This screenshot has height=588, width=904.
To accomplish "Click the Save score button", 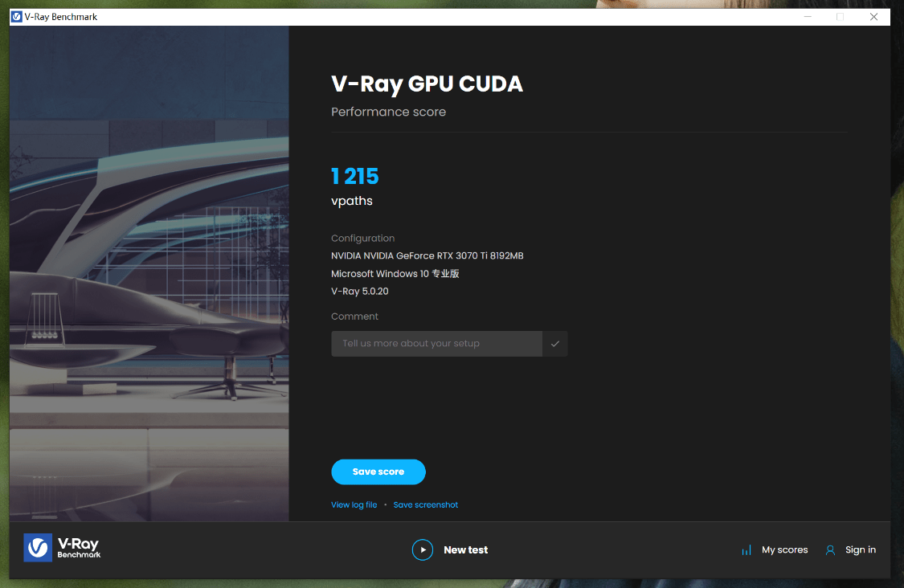I will tap(378, 472).
